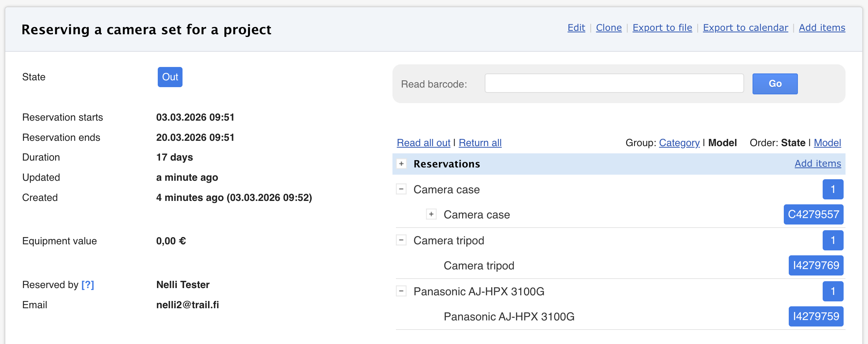Open the Reserved by help [?] link
This screenshot has height=344, width=868.
tap(88, 285)
